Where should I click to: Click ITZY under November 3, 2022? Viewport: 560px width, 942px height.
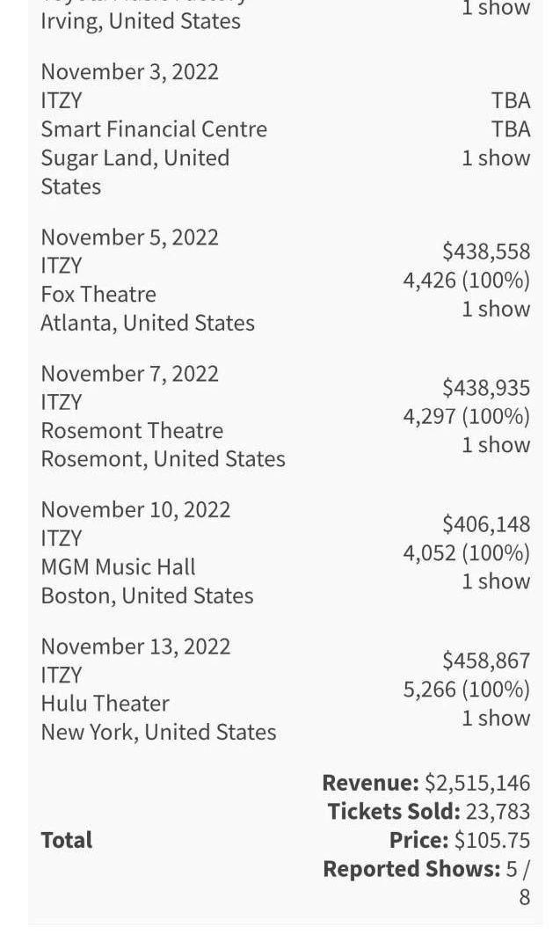click(61, 100)
